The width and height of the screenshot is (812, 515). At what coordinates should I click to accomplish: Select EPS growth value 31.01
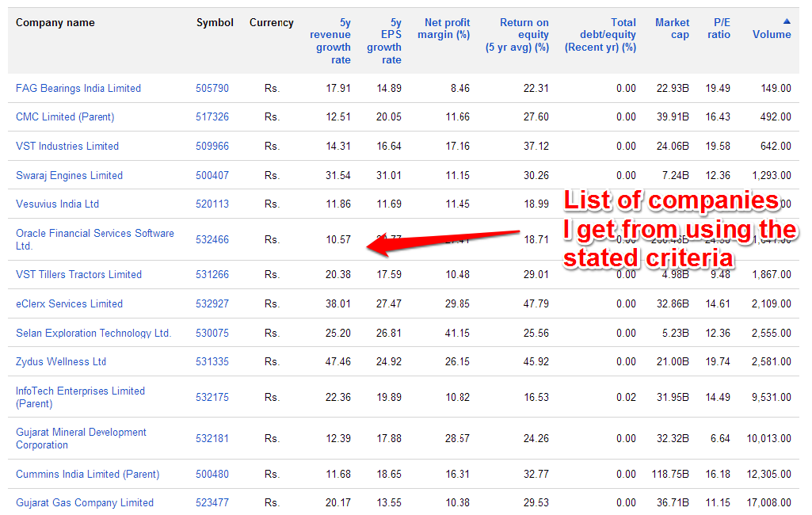[389, 175]
